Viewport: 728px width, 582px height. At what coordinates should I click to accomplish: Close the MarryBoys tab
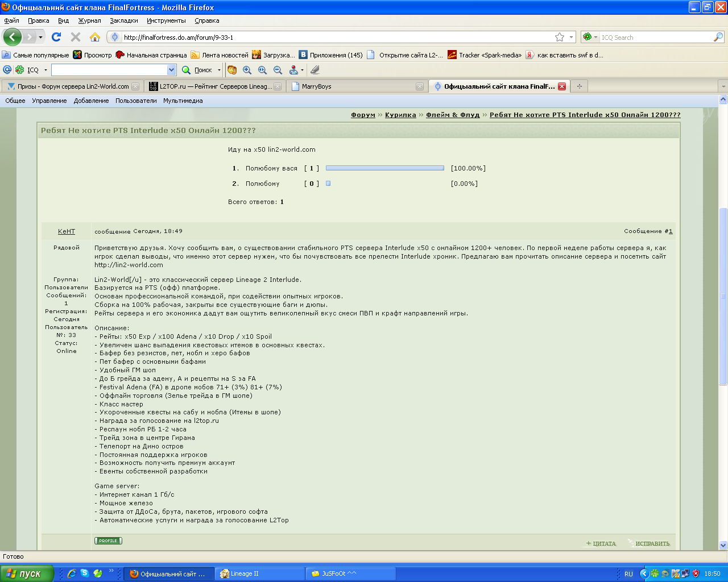(420, 86)
